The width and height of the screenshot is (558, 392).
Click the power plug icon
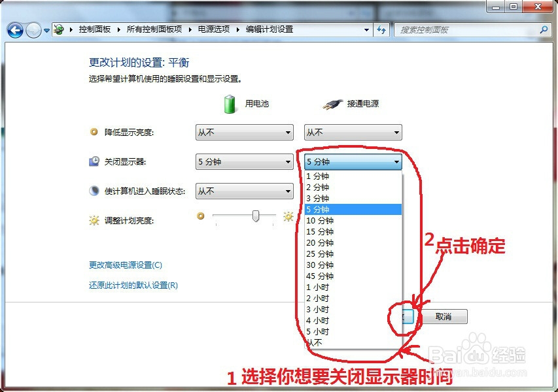pyautogui.click(x=332, y=104)
